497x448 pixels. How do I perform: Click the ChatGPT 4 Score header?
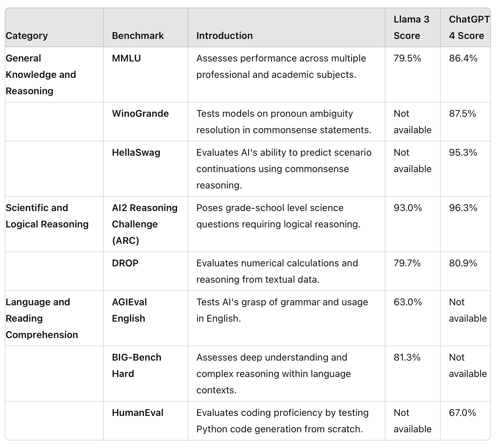[x=468, y=27]
